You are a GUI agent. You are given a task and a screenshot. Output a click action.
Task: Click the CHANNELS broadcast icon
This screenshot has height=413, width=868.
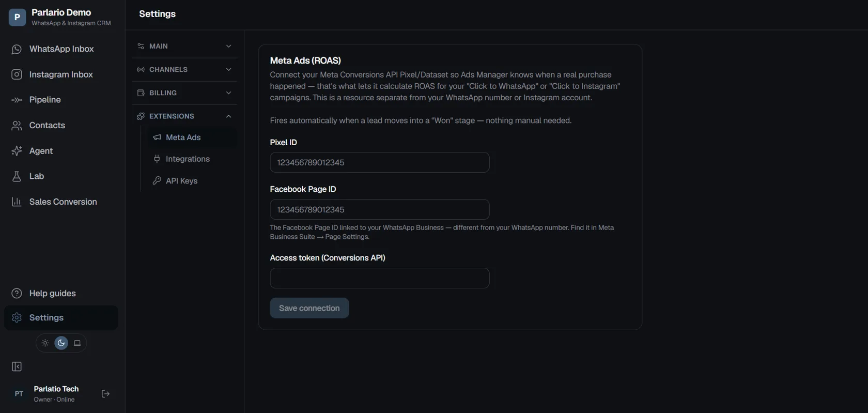click(x=141, y=69)
